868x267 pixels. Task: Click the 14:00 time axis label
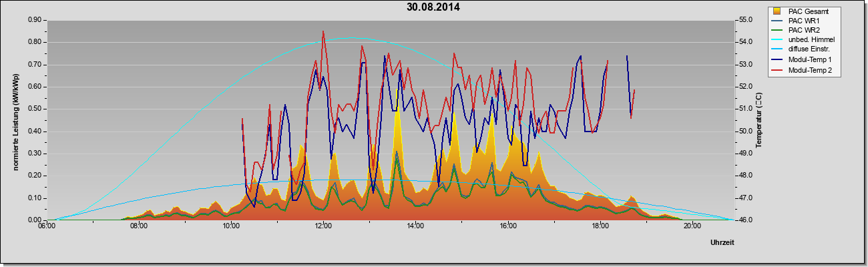pyautogui.click(x=415, y=225)
